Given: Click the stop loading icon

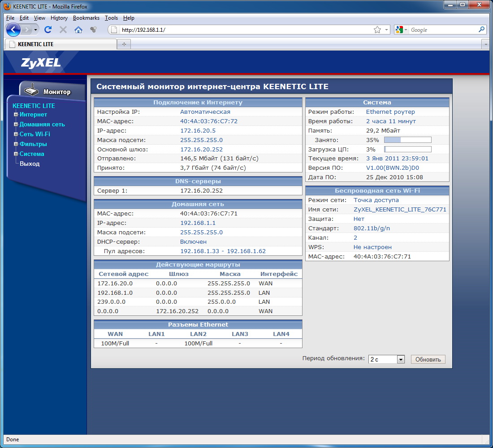Looking at the screenshot, I should [x=63, y=30].
